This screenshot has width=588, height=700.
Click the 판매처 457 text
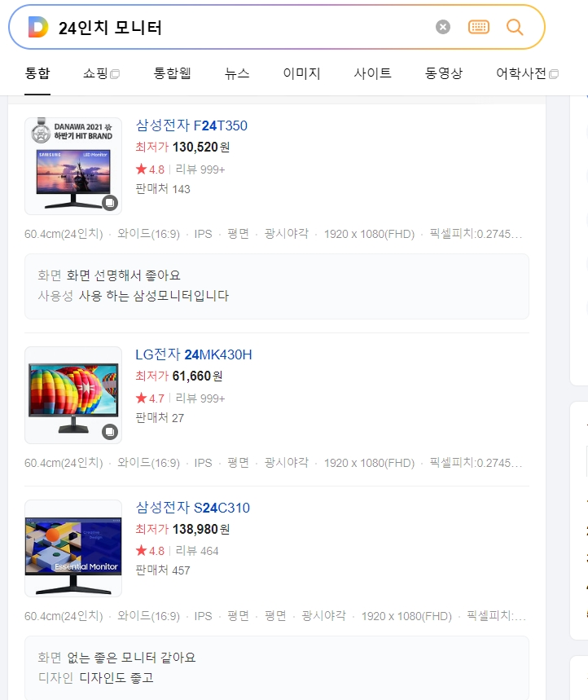(163, 570)
